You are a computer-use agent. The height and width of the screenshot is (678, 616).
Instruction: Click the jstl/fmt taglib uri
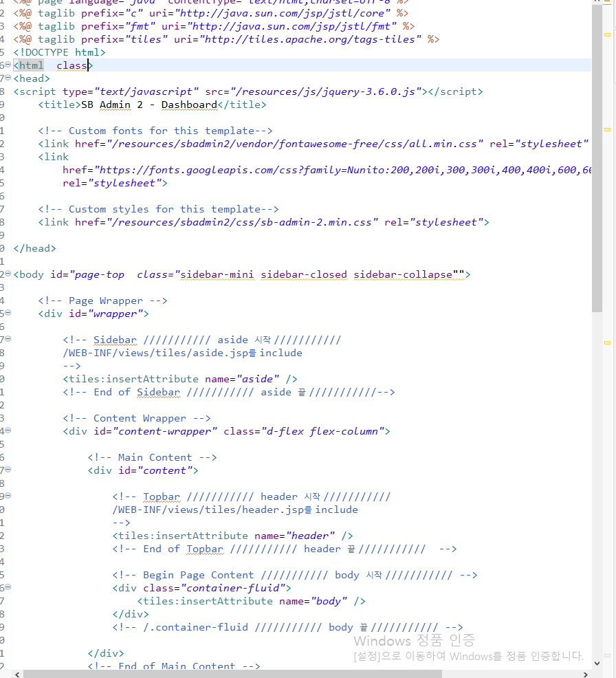click(x=291, y=26)
